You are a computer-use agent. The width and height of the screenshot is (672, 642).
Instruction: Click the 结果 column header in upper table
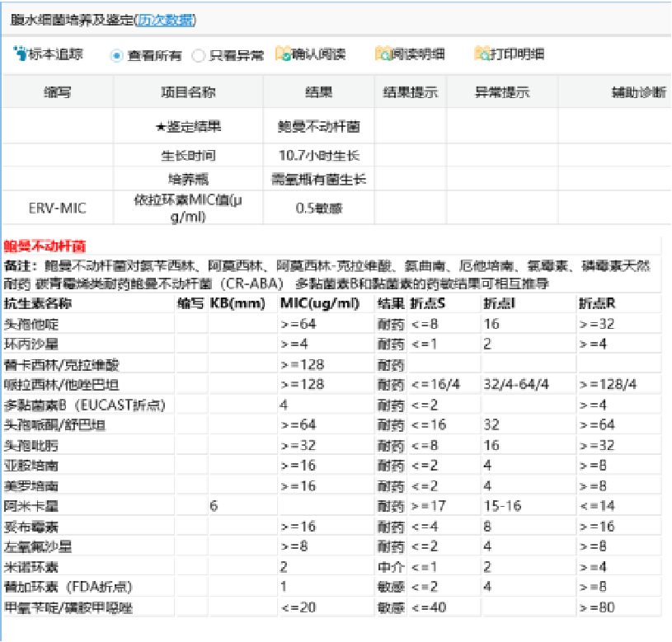point(318,92)
